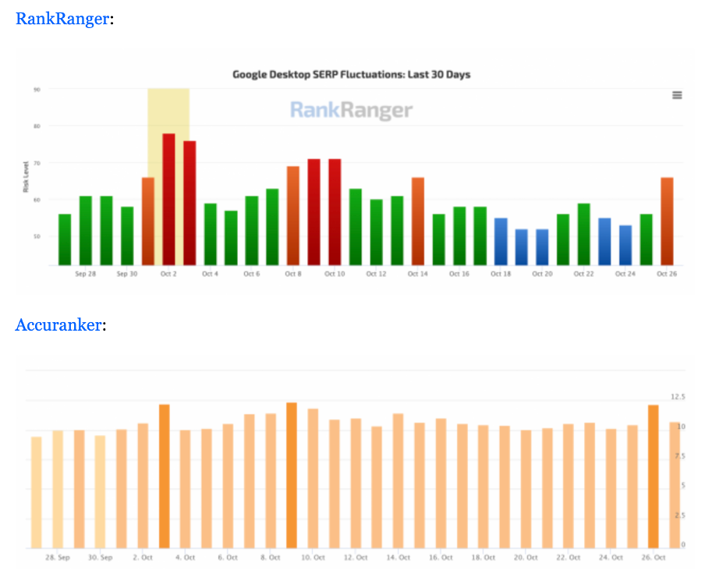
Task: Open the RankRanger link
Action: pos(62,19)
